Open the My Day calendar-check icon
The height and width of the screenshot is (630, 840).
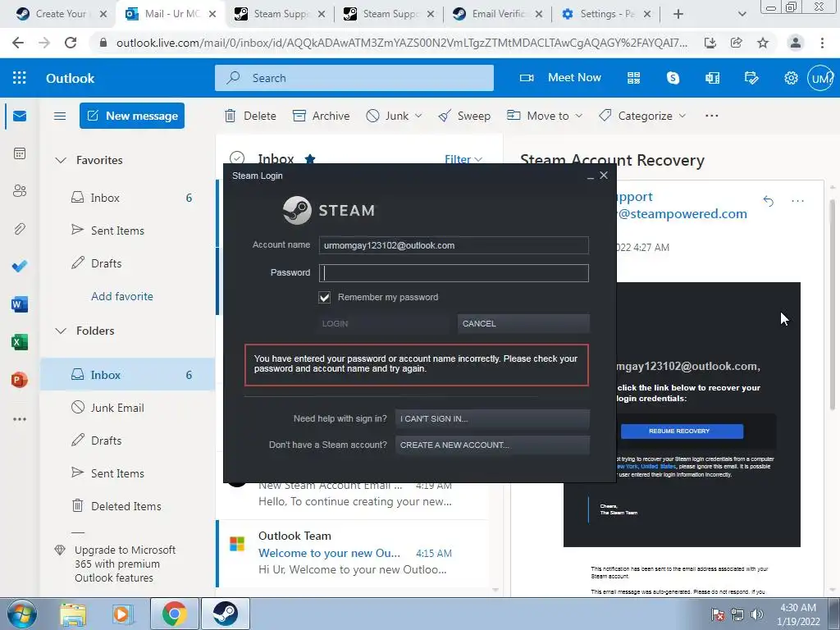[x=751, y=78]
